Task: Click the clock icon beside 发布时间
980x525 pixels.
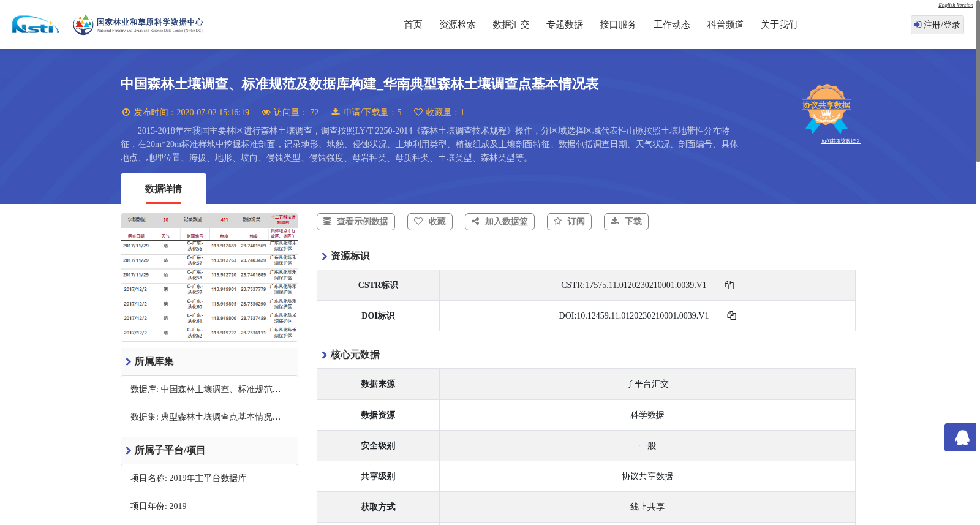Action: [x=126, y=112]
